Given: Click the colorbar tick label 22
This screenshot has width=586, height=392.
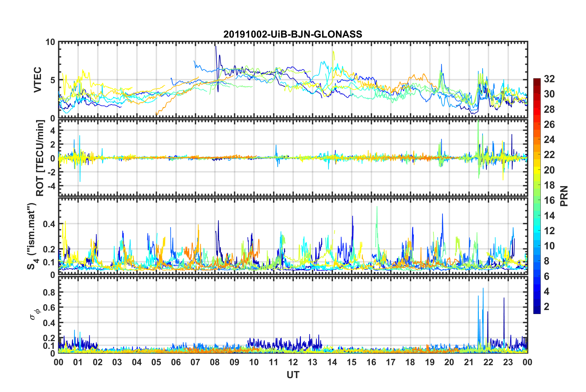Looking at the screenshot, I should coord(549,155).
